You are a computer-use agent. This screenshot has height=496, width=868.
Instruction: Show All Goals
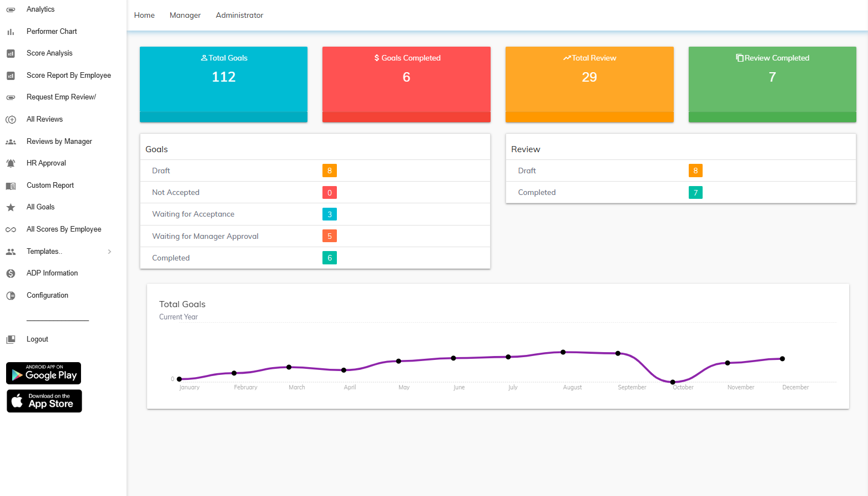(41, 207)
